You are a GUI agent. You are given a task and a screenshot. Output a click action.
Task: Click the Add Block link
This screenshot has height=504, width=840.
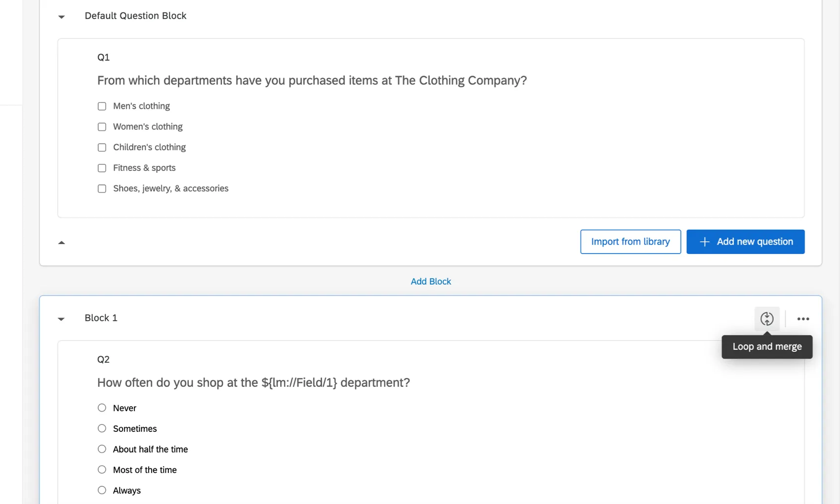tap(430, 281)
